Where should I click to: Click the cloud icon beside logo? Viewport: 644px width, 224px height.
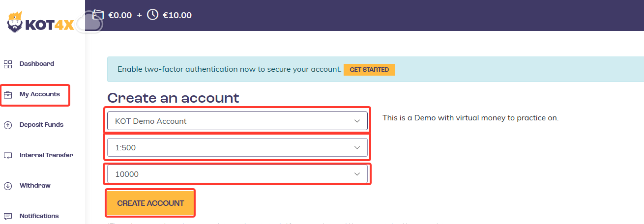pos(89,23)
